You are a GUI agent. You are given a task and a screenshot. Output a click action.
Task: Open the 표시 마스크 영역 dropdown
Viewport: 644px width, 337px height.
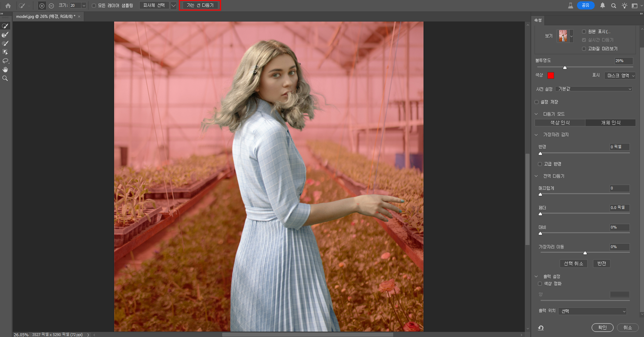tap(620, 75)
